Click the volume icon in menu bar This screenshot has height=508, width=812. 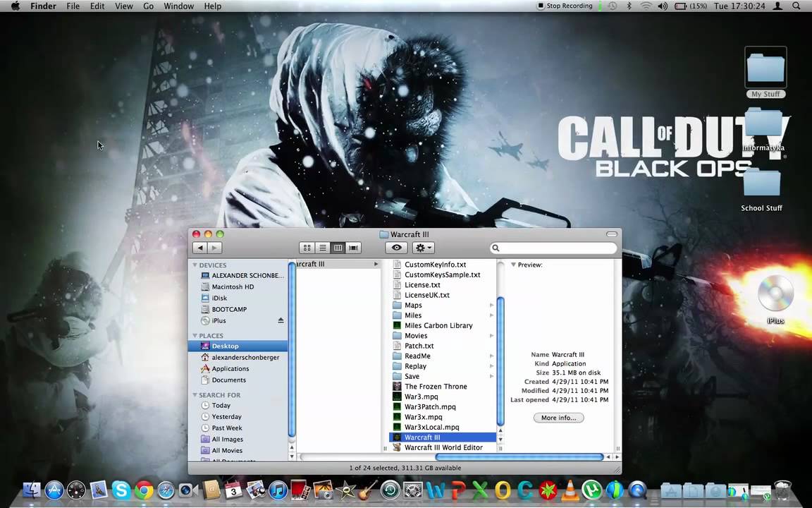[x=663, y=6]
